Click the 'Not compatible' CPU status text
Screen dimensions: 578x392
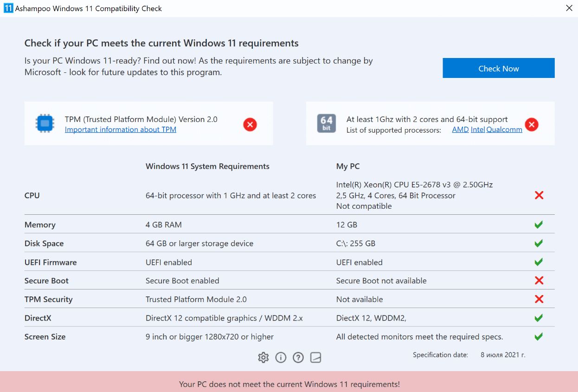click(364, 206)
